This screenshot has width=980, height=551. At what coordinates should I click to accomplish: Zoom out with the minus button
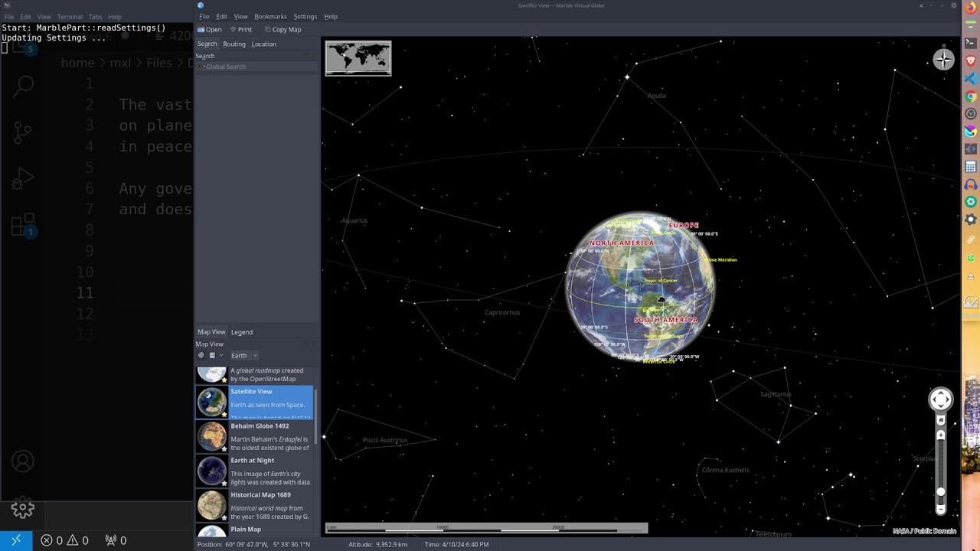941,509
